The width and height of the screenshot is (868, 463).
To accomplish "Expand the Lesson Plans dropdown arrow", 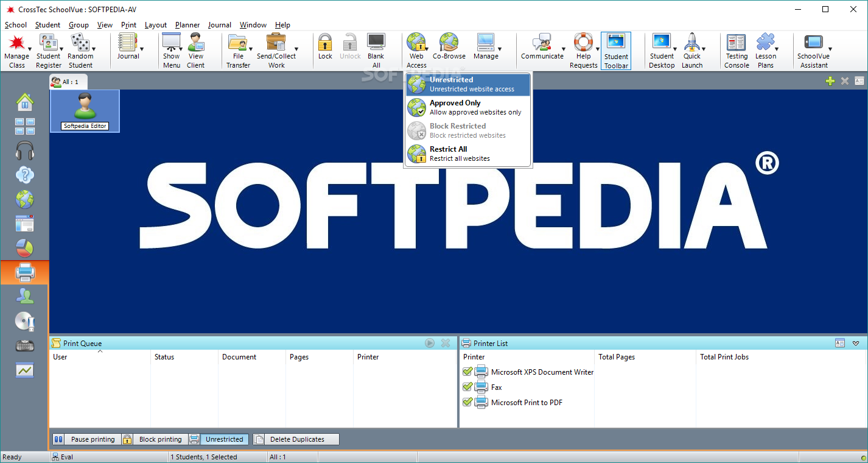I will (778, 49).
